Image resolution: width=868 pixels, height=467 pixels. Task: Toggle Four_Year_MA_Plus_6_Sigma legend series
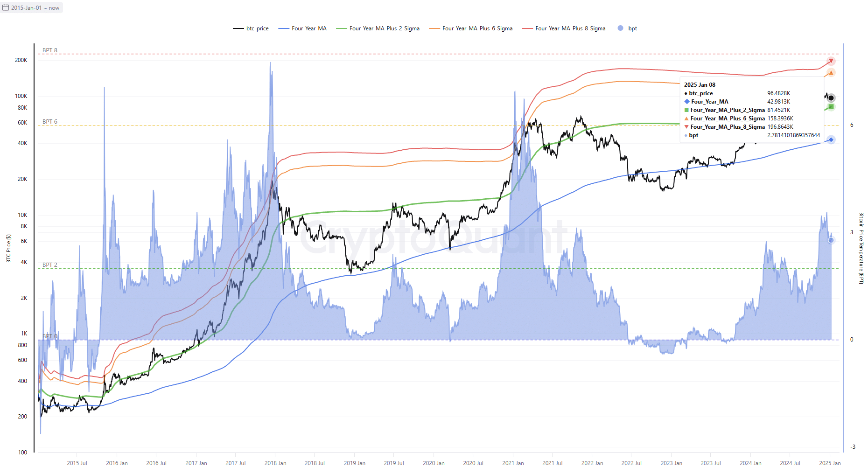[x=470, y=28]
